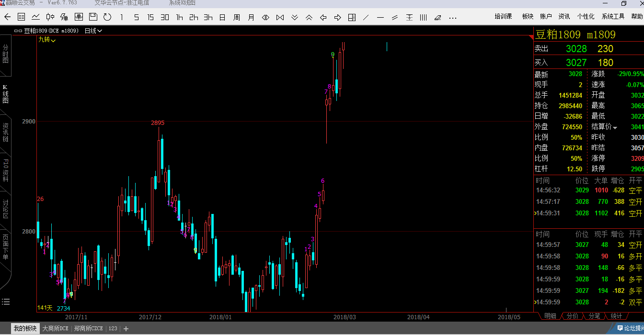This screenshot has height=335, width=644.
Task: Expand the 日线 period dropdown
Action: tap(93, 31)
